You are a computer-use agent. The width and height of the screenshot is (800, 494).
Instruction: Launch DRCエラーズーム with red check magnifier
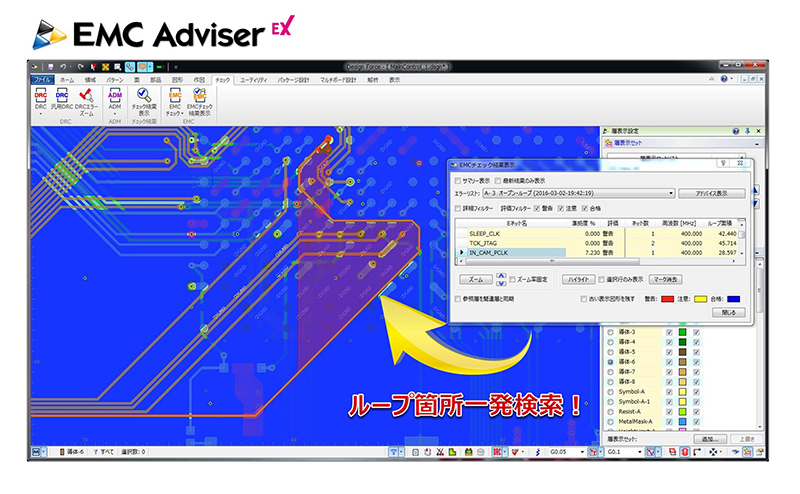(x=86, y=95)
